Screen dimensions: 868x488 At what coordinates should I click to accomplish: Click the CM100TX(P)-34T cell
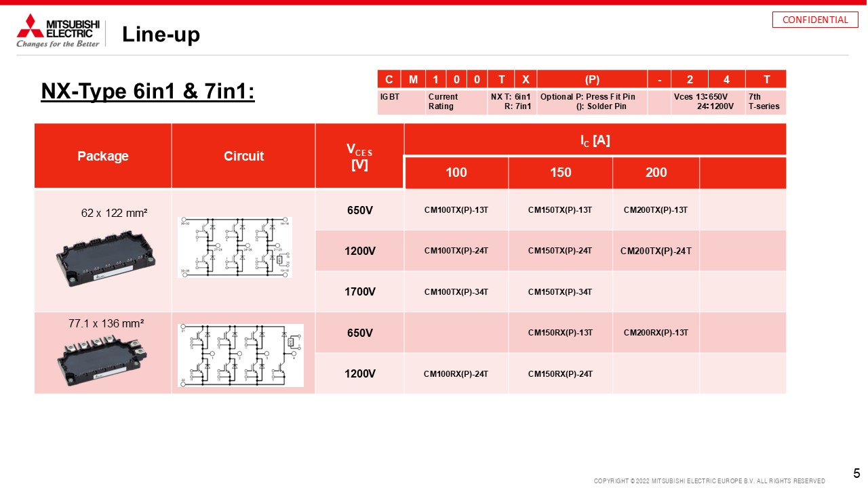pos(456,291)
